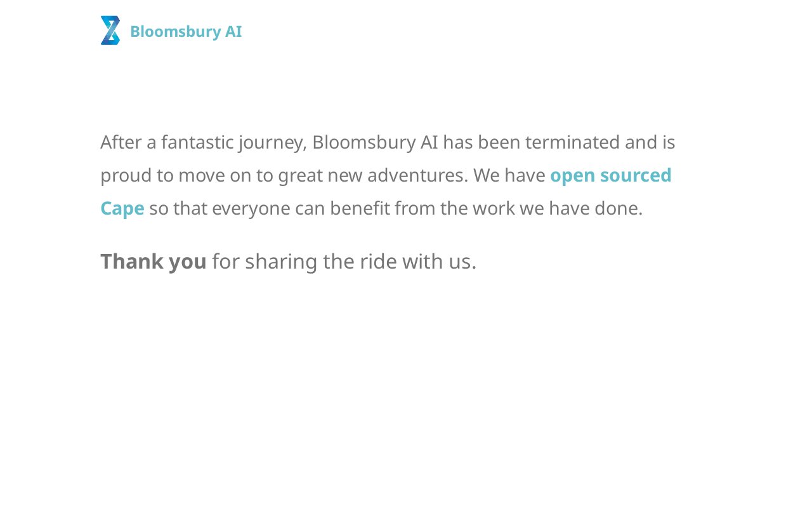Click the bold 'Thank you' text
This screenshot has height=508, width=812.
(154, 261)
